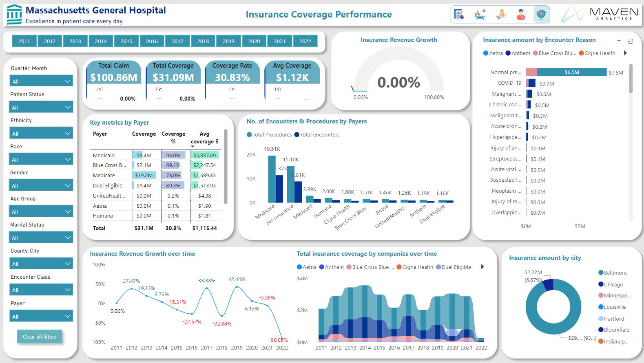The image size is (644, 363).
Task: Click the Blue Cross row $2,247.54 value
Action: pos(205,165)
